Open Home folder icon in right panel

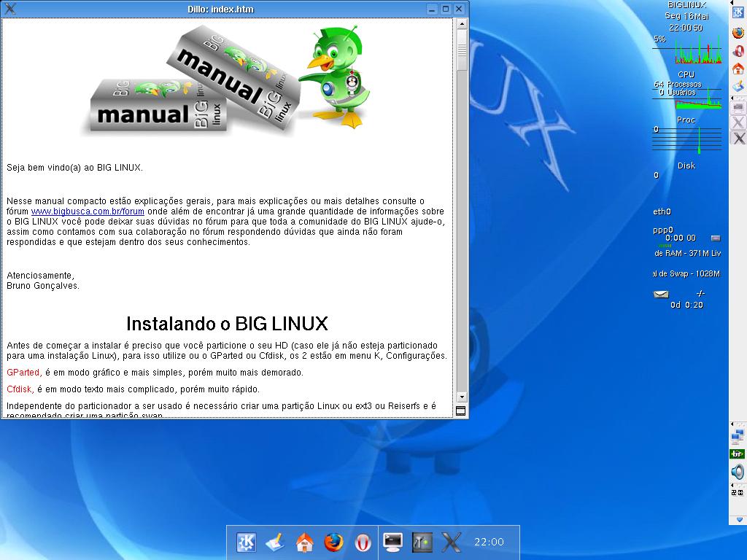738,69
